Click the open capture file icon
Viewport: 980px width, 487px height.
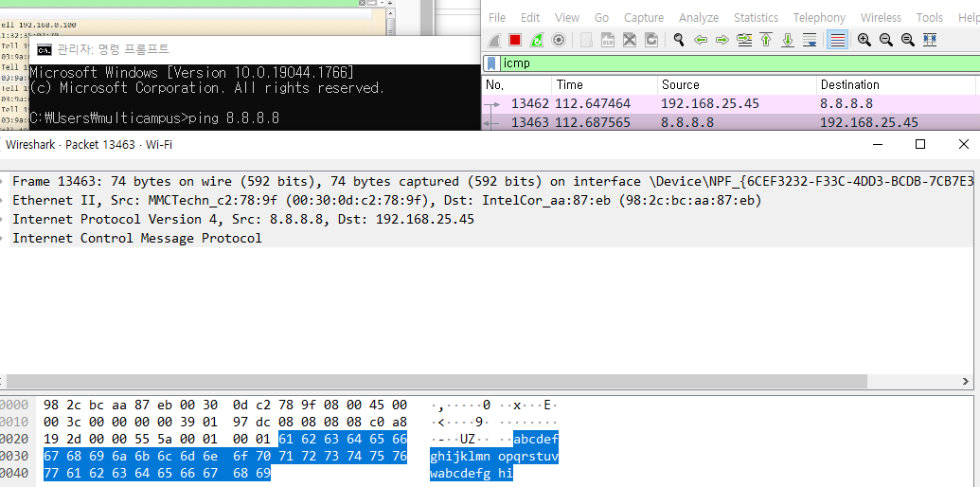(587, 40)
